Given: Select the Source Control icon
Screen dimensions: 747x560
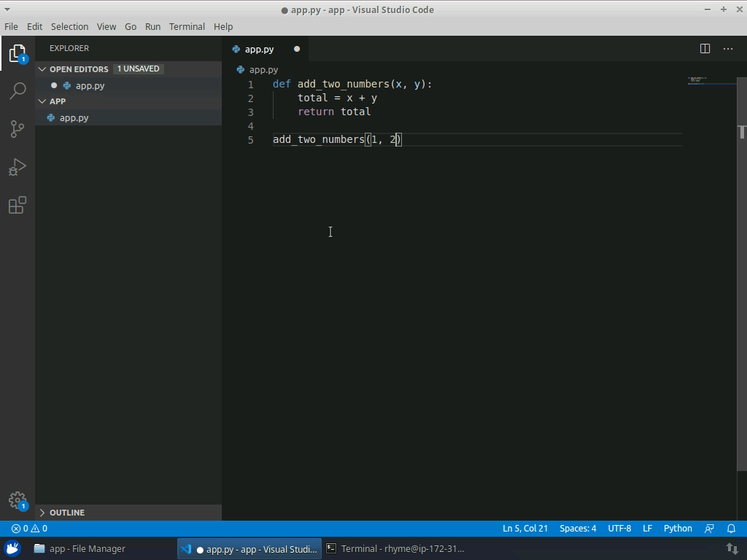Looking at the screenshot, I should (17, 128).
